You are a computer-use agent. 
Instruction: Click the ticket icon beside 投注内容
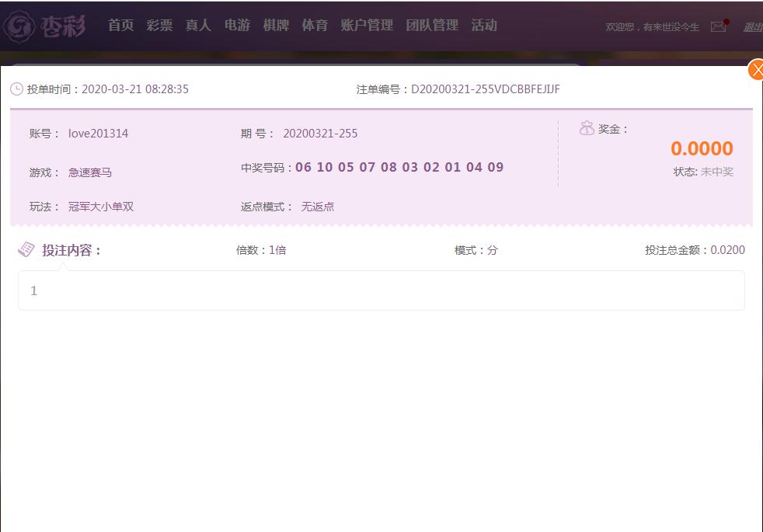[26, 249]
